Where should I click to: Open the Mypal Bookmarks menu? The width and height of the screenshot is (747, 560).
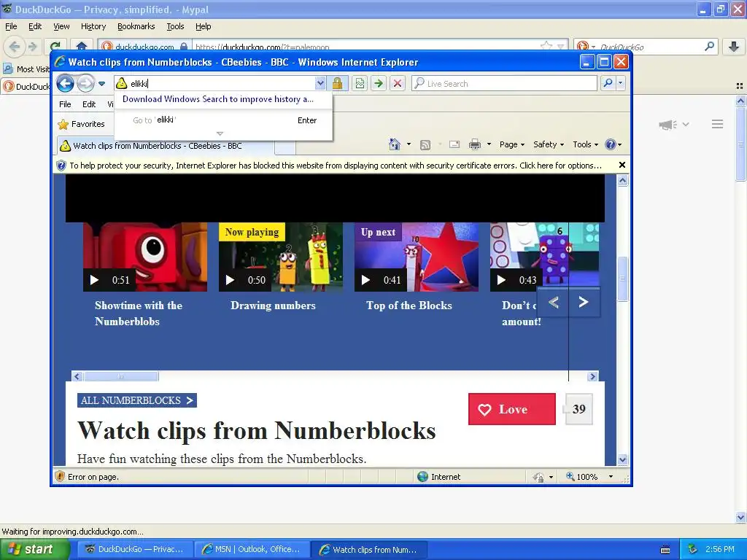(136, 27)
